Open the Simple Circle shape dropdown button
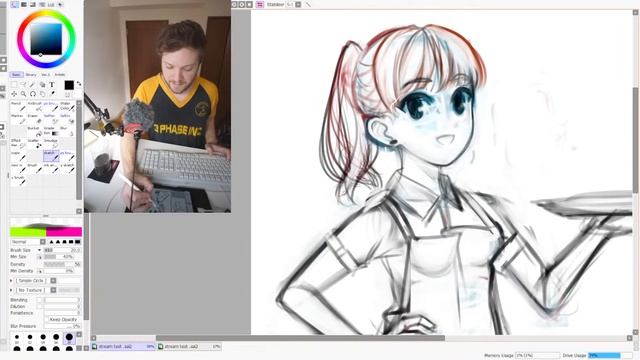Image resolution: width=640 pixels, height=360 pixels. (x=53, y=281)
